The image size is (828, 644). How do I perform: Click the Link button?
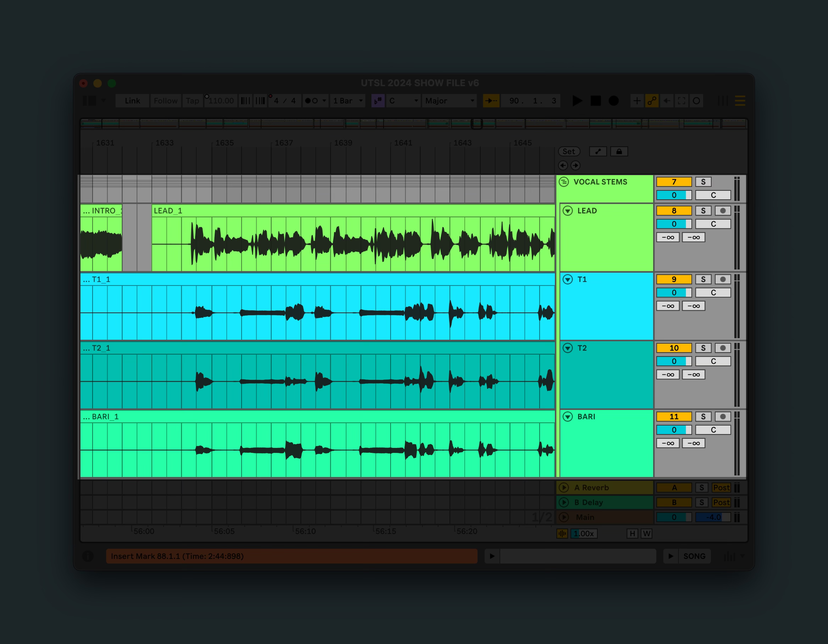(132, 101)
